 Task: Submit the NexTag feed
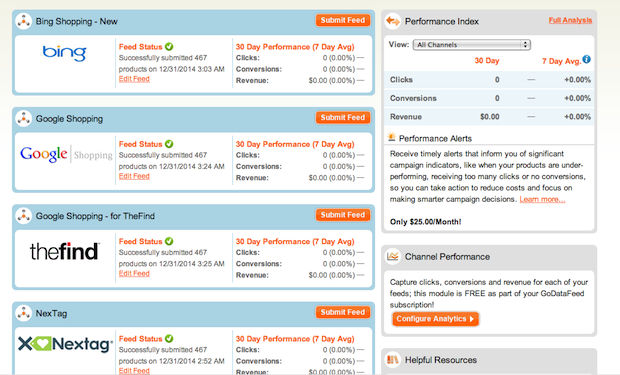343,312
